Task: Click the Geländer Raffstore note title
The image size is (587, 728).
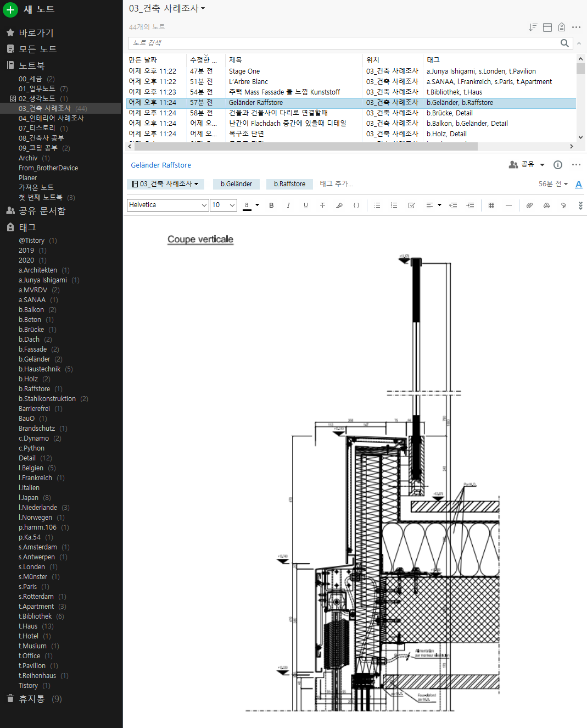Action: pyautogui.click(x=161, y=165)
